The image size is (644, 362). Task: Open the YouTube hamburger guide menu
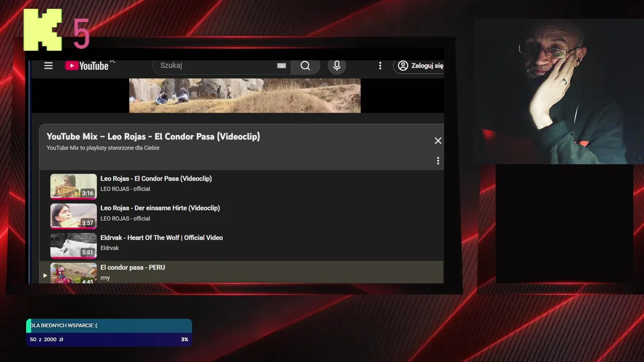point(48,66)
